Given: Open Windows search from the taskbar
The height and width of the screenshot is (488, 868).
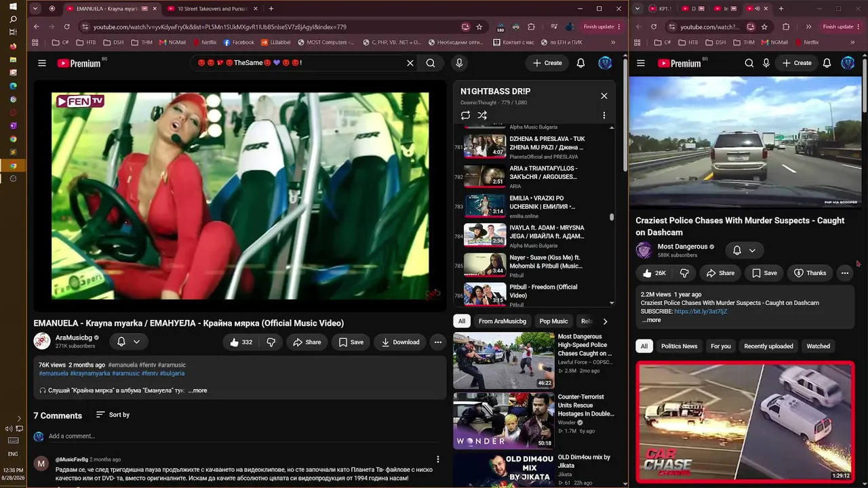Looking at the screenshot, I should coord(13,20).
